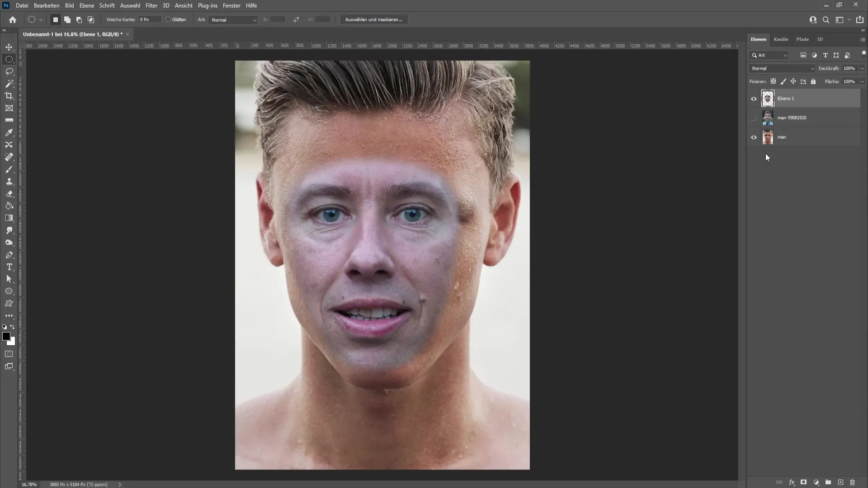The height and width of the screenshot is (488, 868).
Task: Switch to the Kanäle tab
Action: pos(782,39)
